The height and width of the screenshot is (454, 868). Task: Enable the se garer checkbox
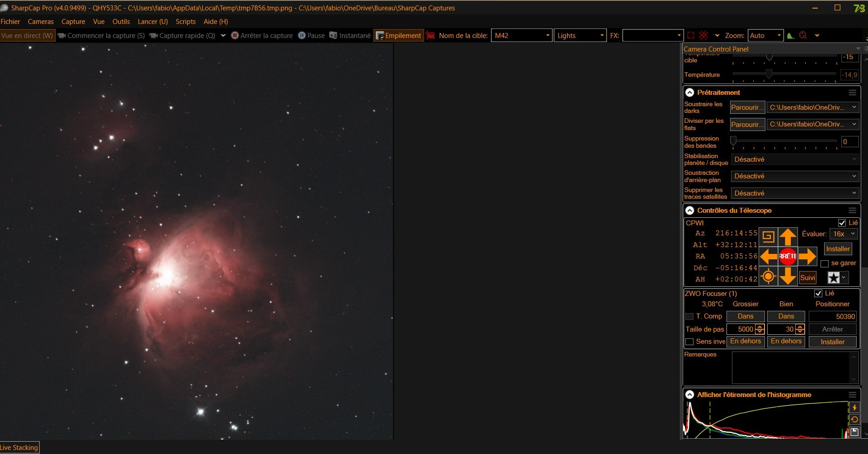825,263
